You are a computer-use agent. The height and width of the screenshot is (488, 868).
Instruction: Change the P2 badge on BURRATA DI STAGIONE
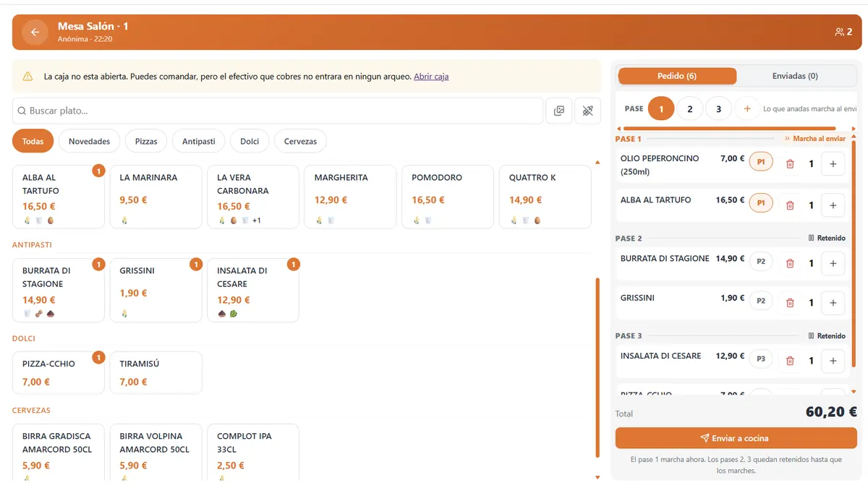tap(761, 262)
